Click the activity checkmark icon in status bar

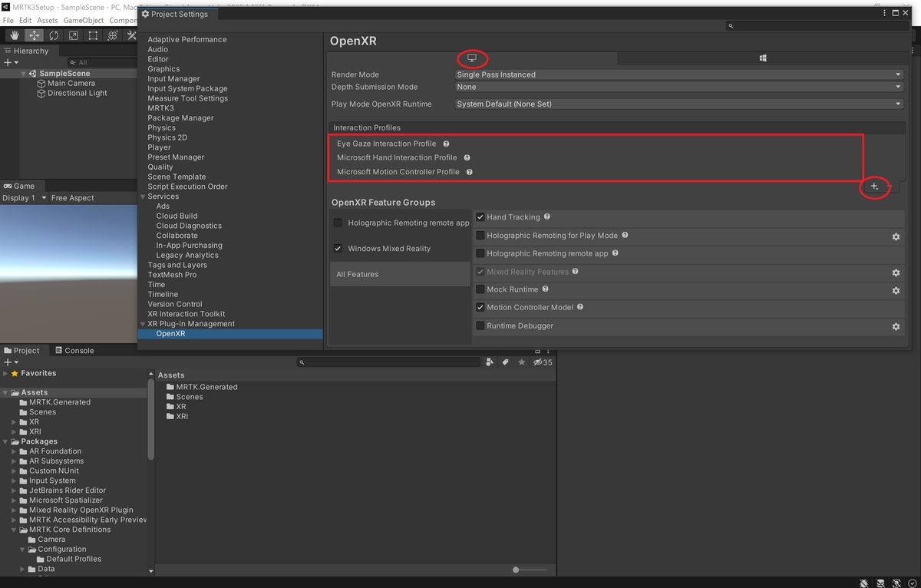coord(911,583)
